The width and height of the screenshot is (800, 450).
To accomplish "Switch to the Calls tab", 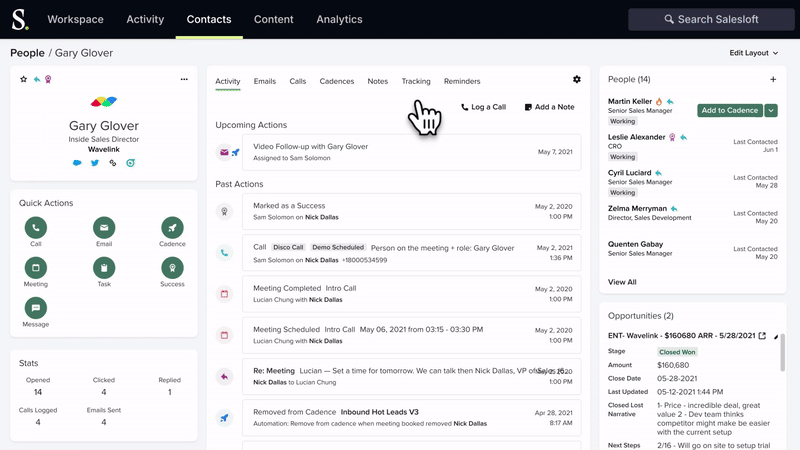I will [297, 81].
